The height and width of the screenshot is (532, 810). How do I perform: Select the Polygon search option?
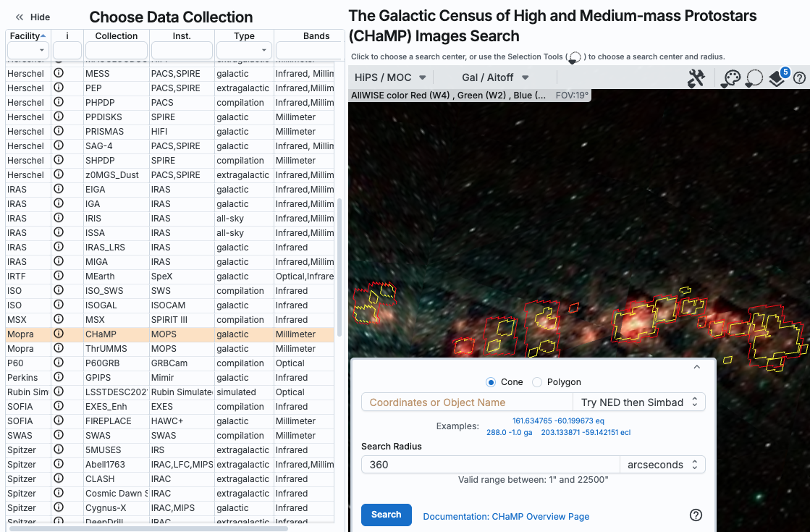point(537,382)
